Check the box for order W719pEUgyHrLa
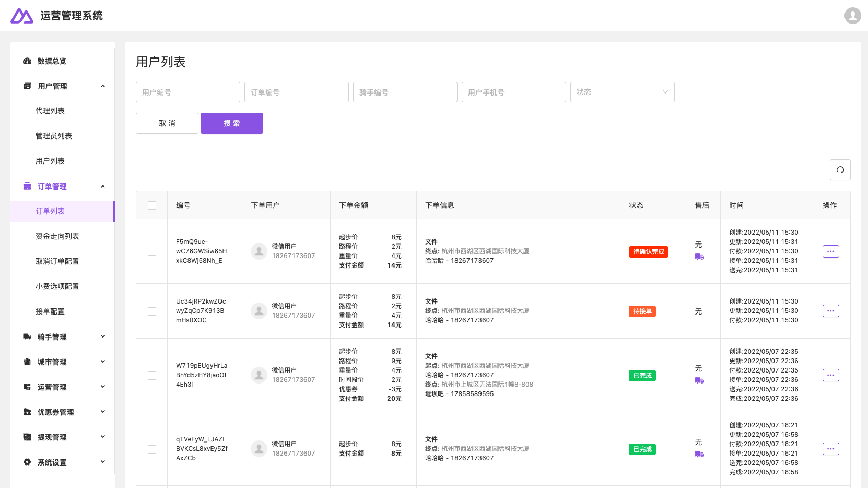This screenshot has width=868, height=488. [x=152, y=376]
